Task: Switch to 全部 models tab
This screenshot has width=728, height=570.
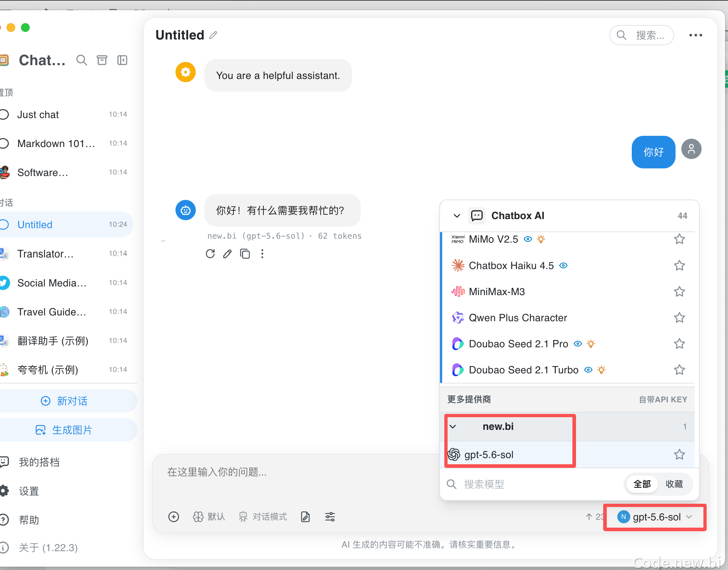Action: pyautogui.click(x=642, y=484)
